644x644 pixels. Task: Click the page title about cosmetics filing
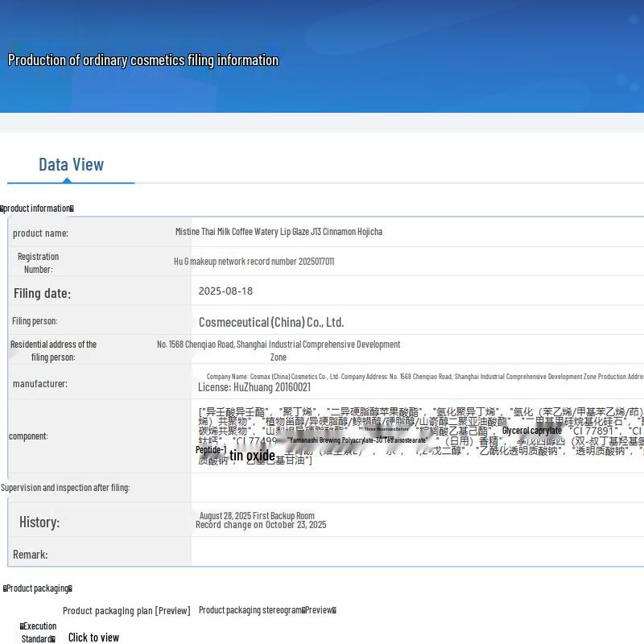point(143,60)
